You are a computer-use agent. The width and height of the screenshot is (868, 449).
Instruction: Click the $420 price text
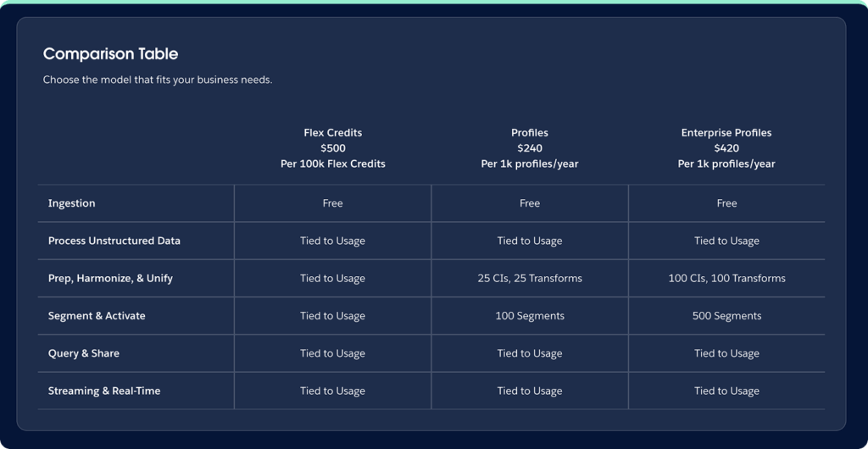coord(726,148)
